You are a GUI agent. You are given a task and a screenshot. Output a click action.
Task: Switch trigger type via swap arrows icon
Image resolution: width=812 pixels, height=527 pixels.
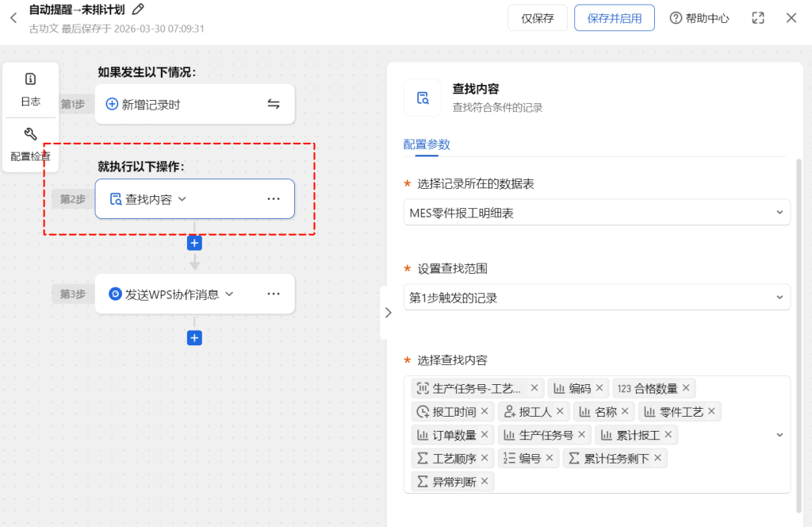pyautogui.click(x=274, y=104)
